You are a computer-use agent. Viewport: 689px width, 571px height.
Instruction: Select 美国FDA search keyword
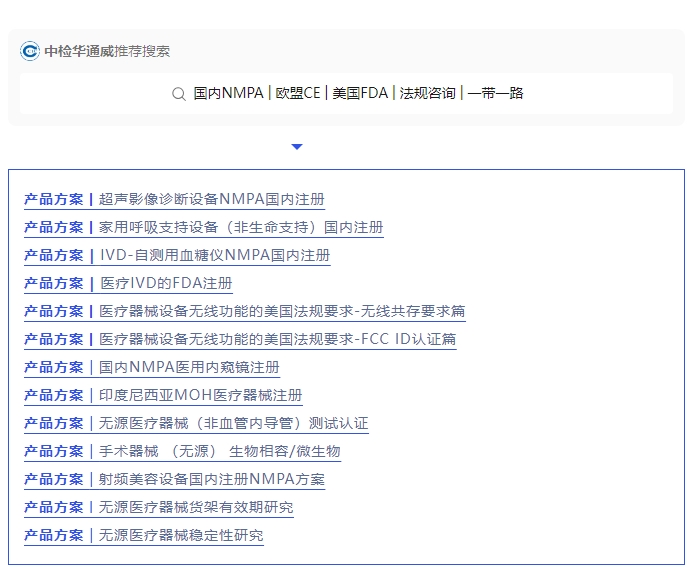pyautogui.click(x=360, y=94)
